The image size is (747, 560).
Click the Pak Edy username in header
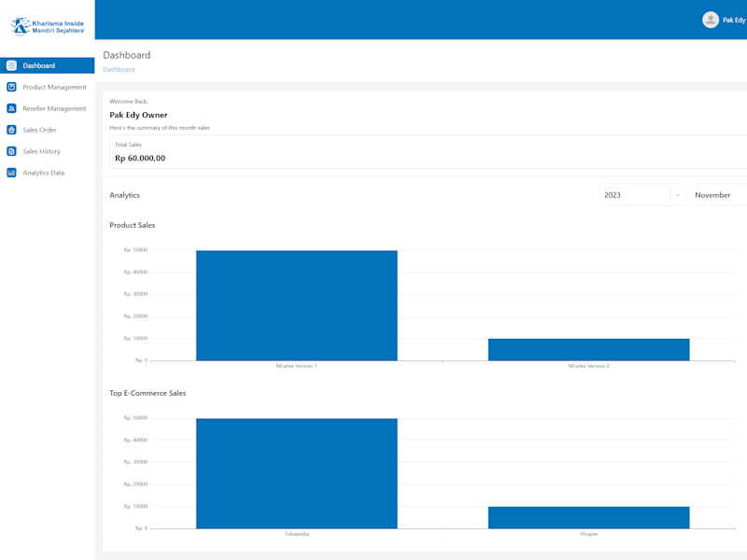pyautogui.click(x=734, y=20)
